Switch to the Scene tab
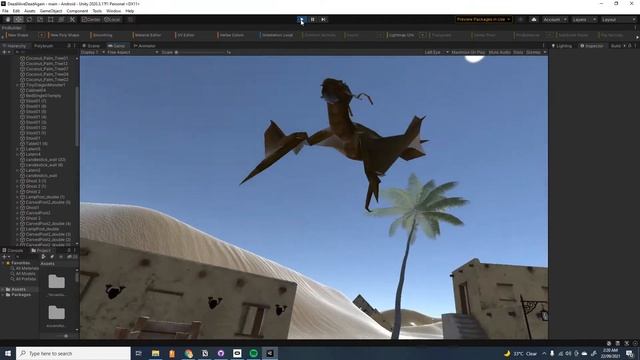 tap(91, 46)
